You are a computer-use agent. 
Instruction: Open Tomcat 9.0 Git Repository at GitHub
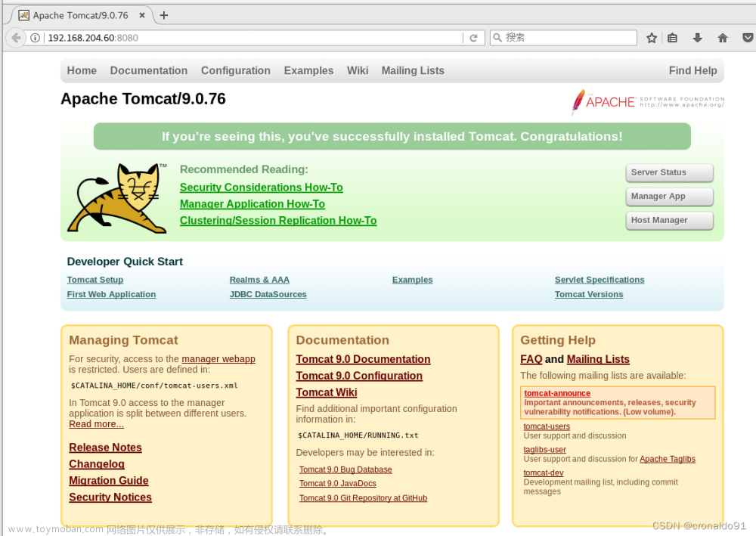[x=363, y=498]
